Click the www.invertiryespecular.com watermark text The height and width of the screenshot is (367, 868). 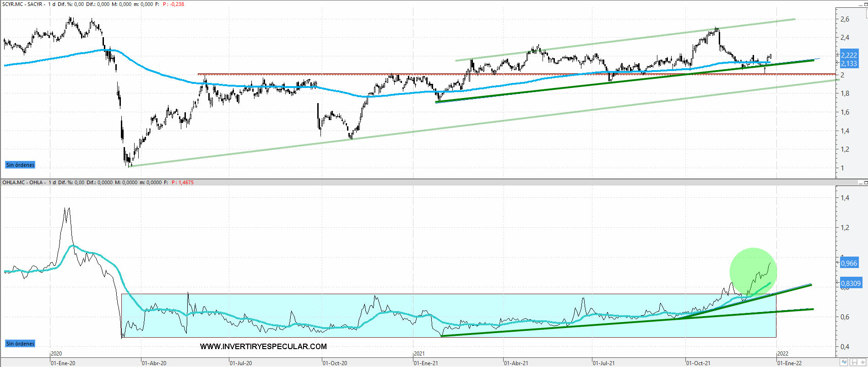tap(263, 346)
